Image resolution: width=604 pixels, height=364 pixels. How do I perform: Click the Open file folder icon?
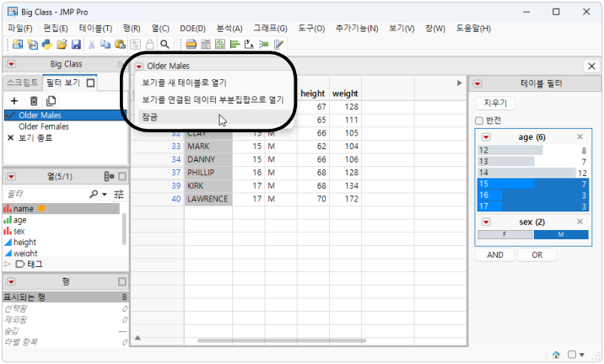(x=62, y=45)
